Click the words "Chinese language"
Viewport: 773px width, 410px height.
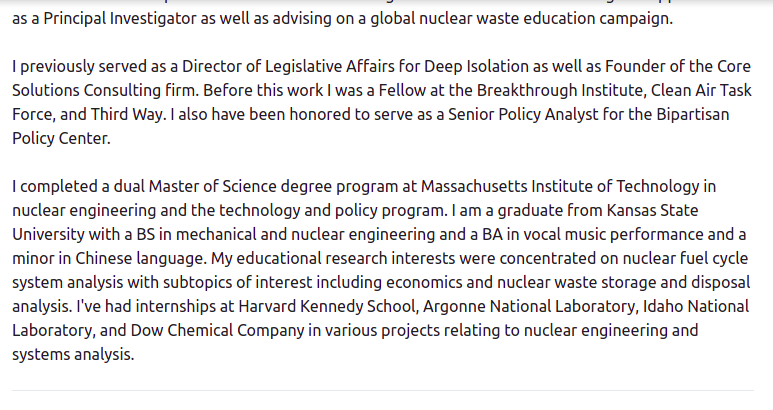[x=141, y=258]
